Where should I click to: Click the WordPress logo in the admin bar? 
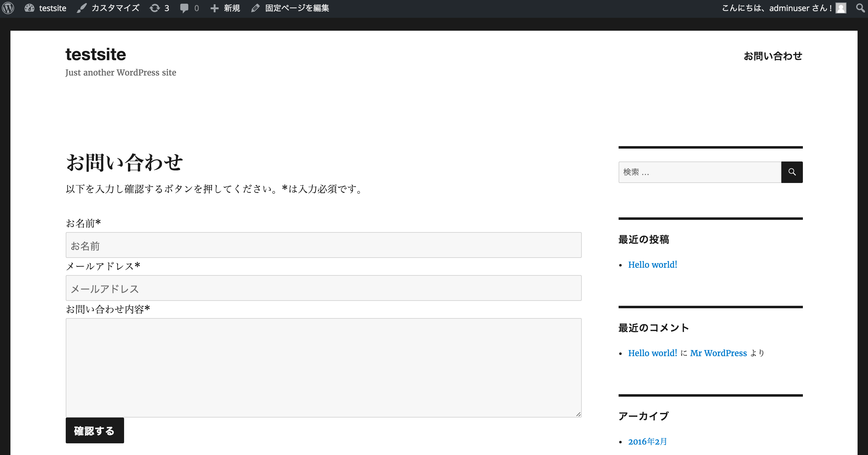(8, 8)
